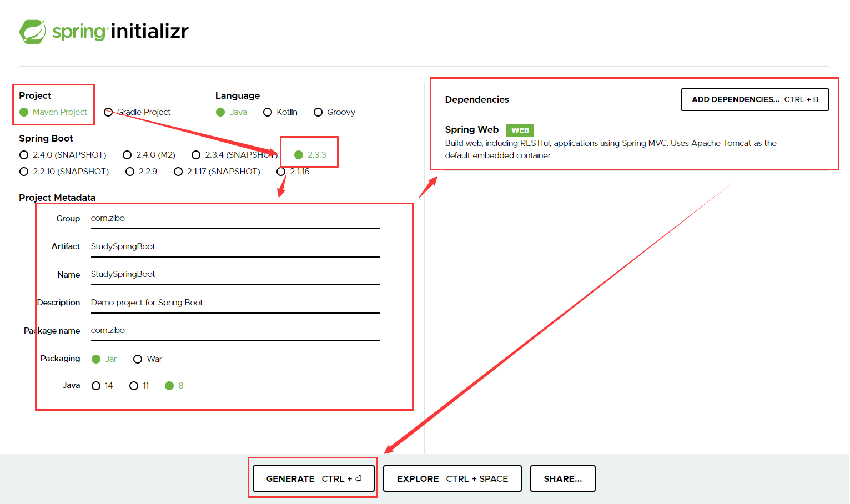Select Spring Boot version 2.1.16

[293, 172]
